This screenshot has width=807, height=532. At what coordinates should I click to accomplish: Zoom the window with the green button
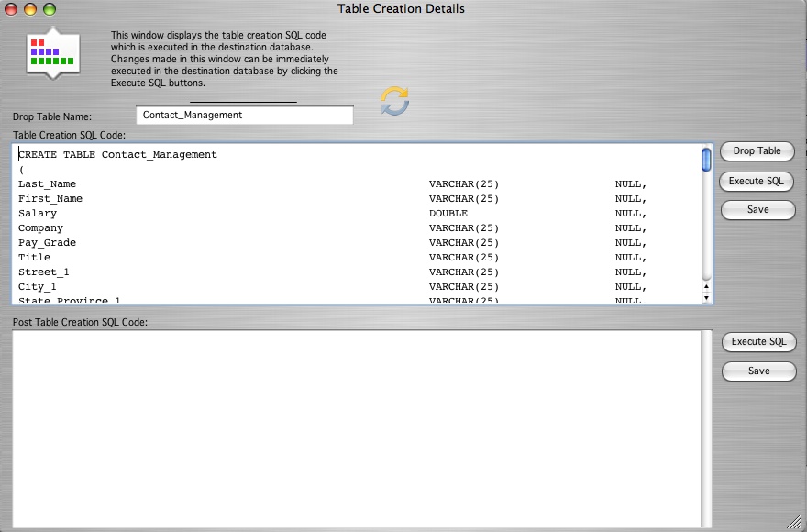[50, 9]
